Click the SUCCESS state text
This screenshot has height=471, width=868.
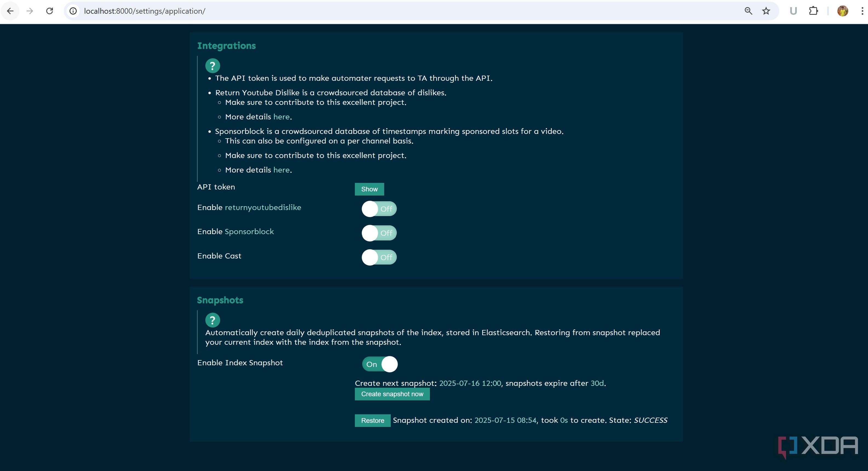coord(651,420)
